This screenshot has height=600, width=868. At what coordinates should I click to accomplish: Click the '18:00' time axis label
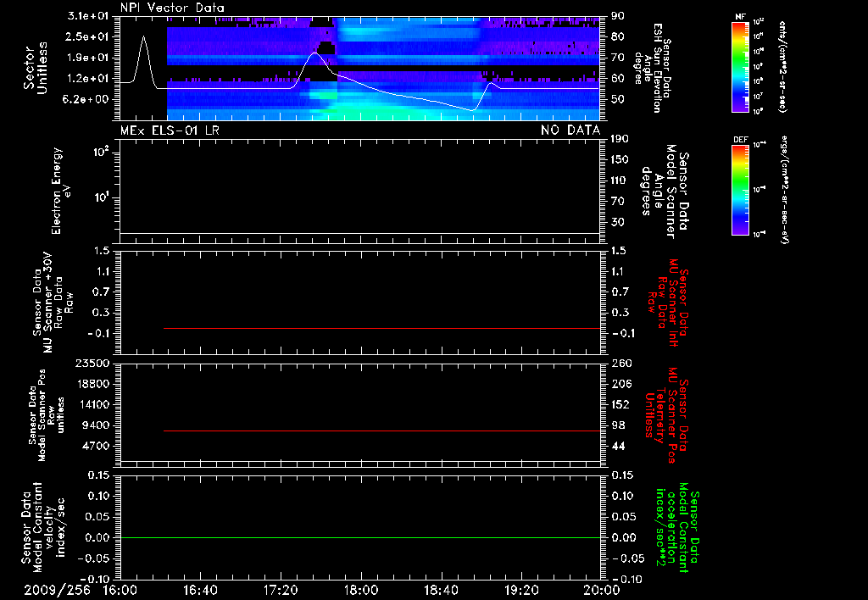point(361,590)
